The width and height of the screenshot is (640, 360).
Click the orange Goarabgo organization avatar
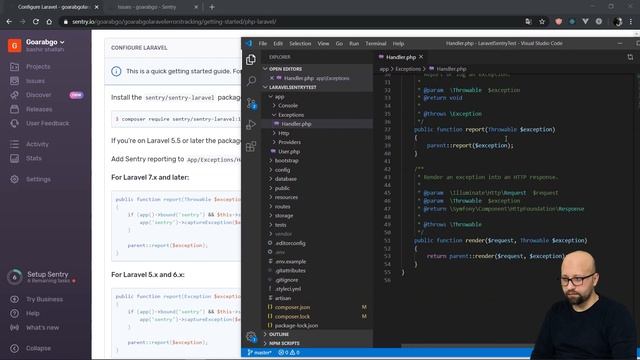(x=14, y=45)
